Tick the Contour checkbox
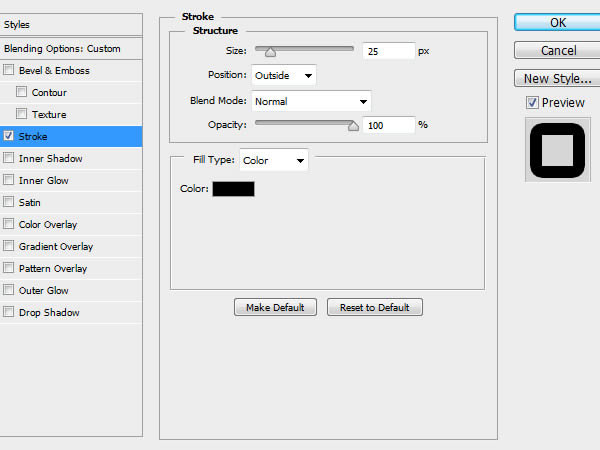The width and height of the screenshot is (600, 450). (x=21, y=92)
